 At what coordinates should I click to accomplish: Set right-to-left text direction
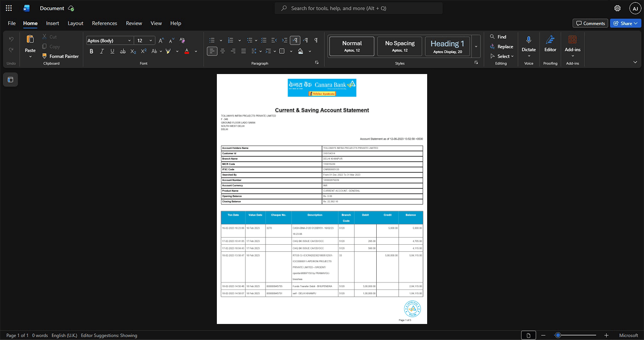coord(305,41)
